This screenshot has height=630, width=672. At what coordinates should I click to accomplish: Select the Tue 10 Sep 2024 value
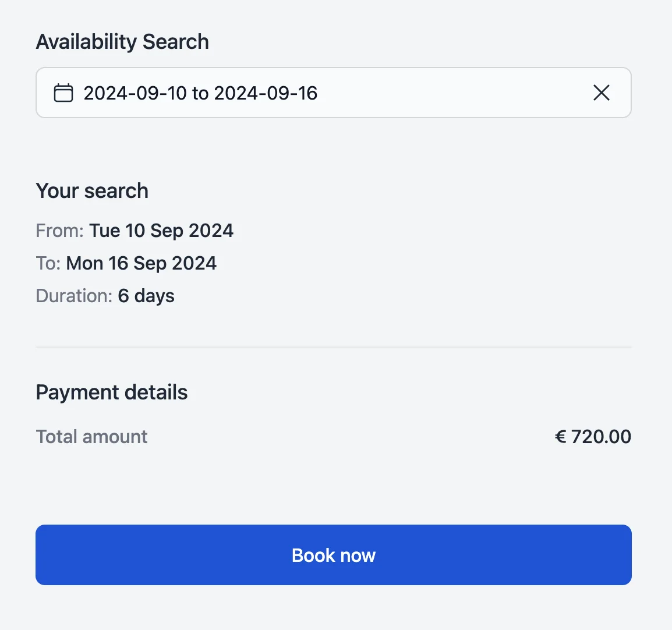pos(161,231)
